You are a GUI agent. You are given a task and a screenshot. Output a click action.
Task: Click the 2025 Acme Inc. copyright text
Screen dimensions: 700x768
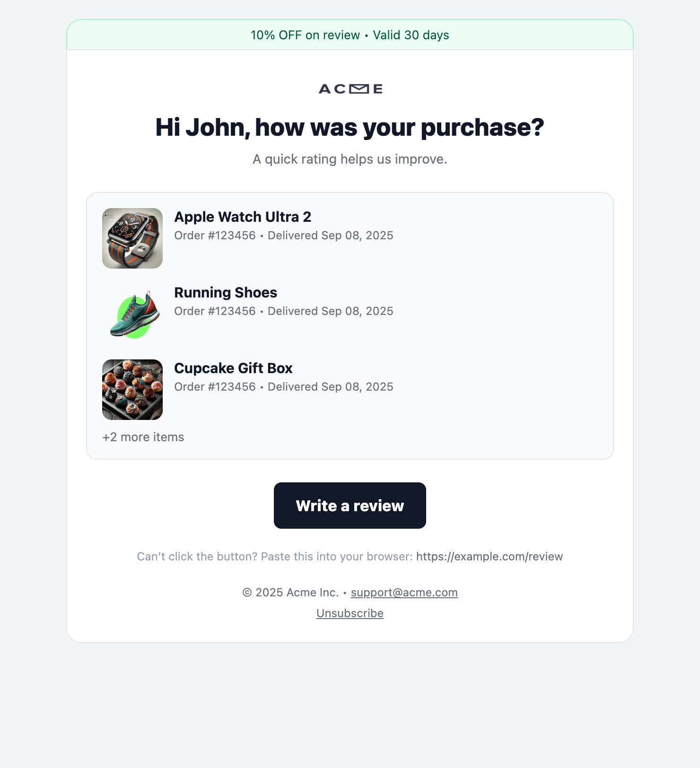point(290,593)
